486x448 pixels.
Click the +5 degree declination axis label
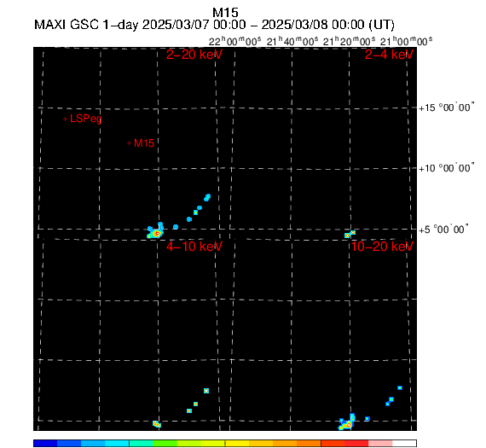443,230
